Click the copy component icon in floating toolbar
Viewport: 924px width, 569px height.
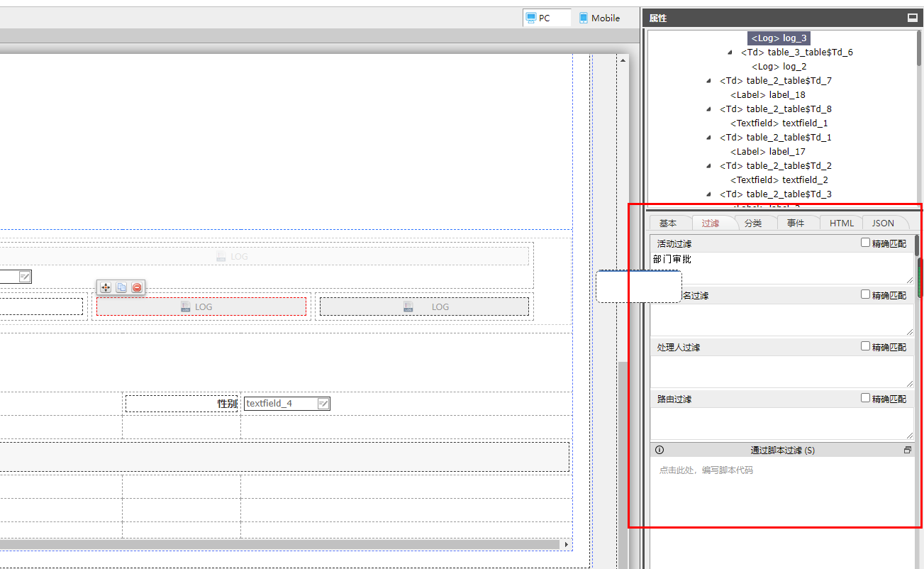[x=121, y=287]
